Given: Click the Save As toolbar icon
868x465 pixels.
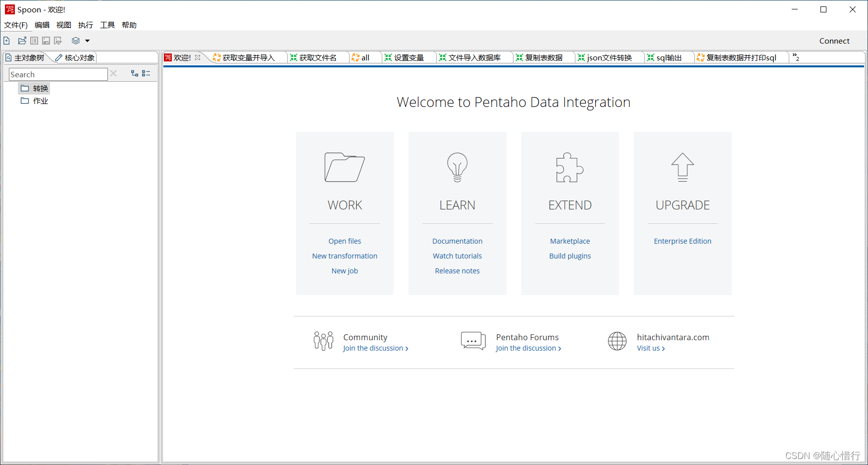Looking at the screenshot, I should coord(58,41).
